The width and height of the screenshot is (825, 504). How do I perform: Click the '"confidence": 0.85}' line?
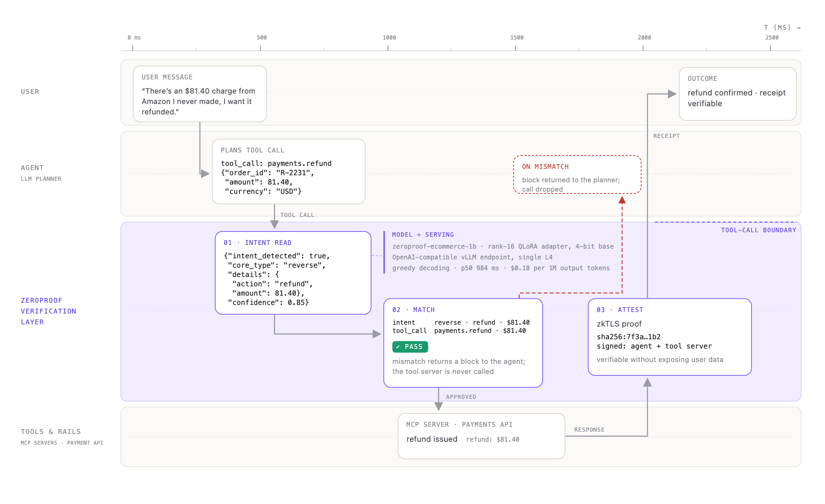[269, 302]
